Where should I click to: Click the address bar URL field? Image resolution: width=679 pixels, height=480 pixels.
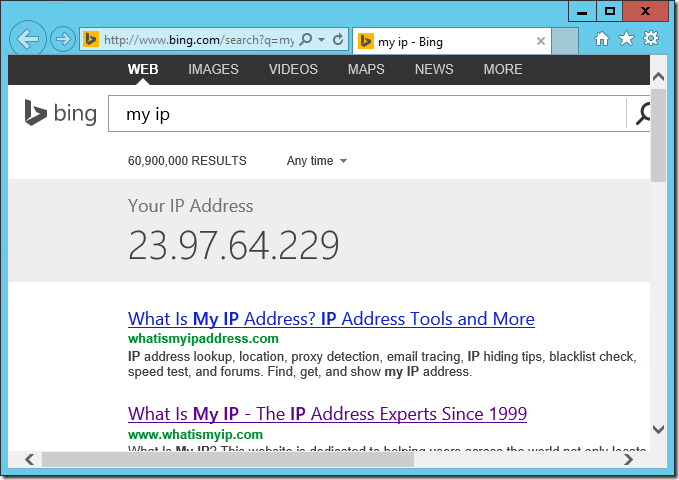click(x=199, y=40)
